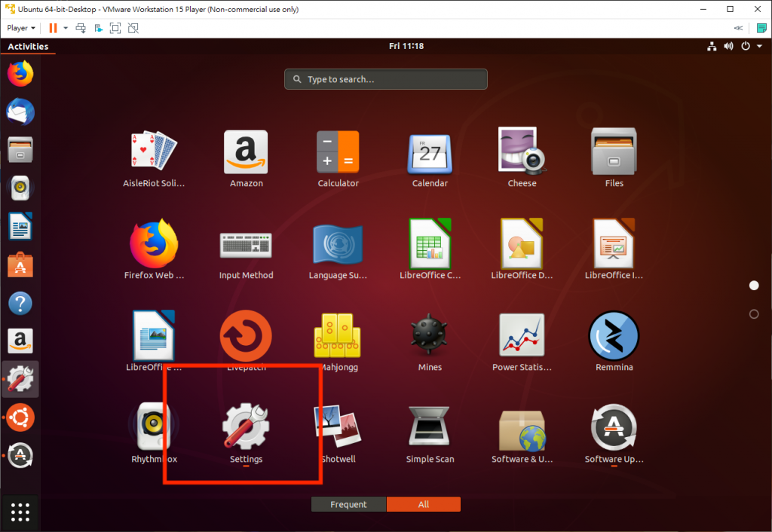This screenshot has height=532, width=772.
Task: Toggle Unity mode in VMware toolbar
Action: (x=133, y=28)
